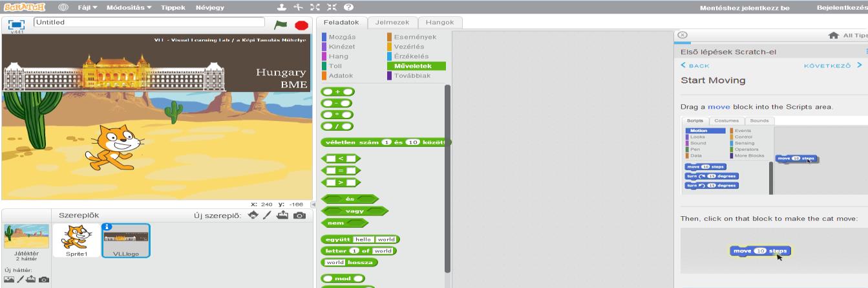Select the Mozgás block category
Viewport: 868px width, 288px height.
[x=342, y=37]
